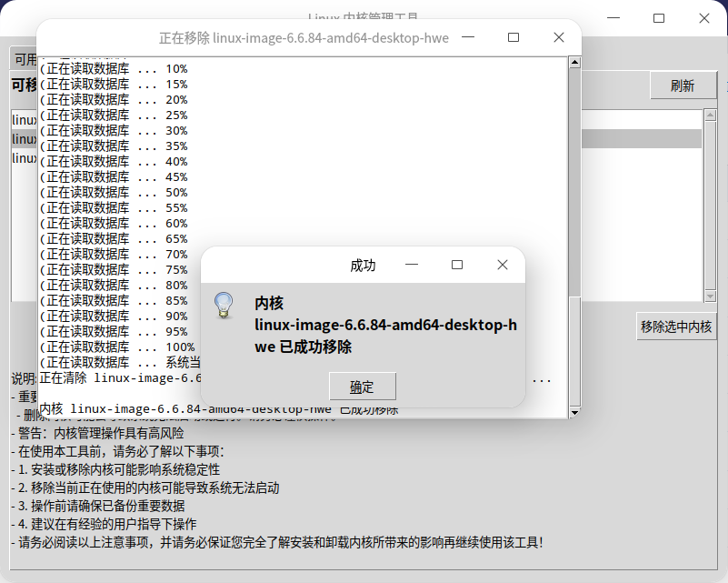The width and height of the screenshot is (728, 583).
Task: Click the log line reading 正在读取数据库 ... 10%
Action: [114, 69]
